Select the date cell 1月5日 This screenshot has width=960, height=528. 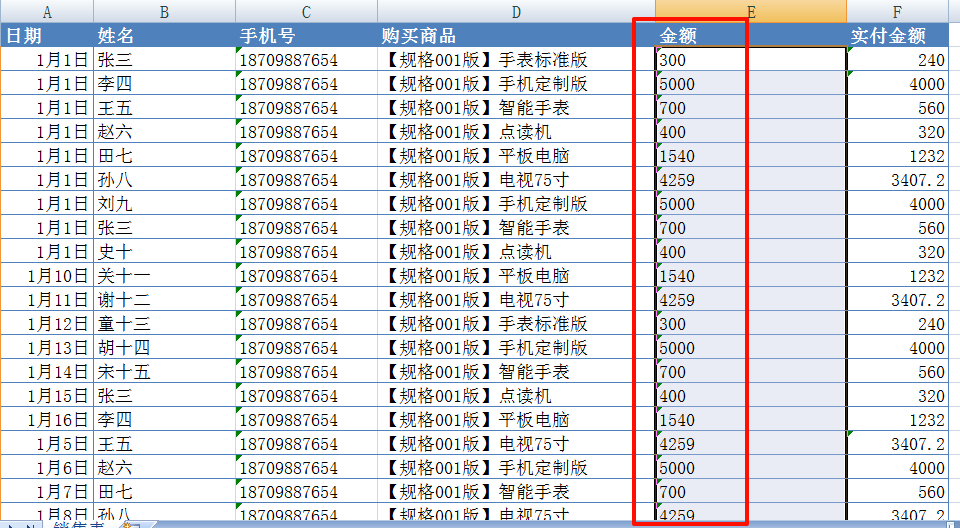(47, 443)
